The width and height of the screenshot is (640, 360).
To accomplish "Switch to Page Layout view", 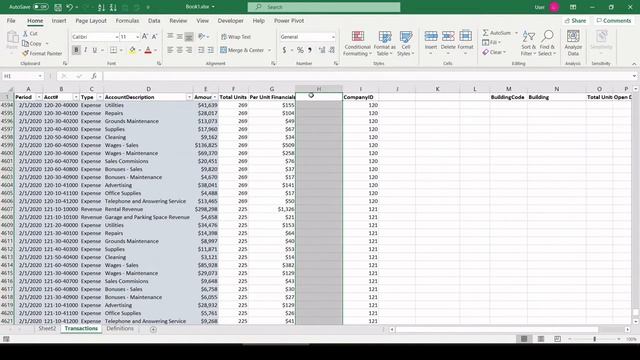I will [x=540, y=339].
